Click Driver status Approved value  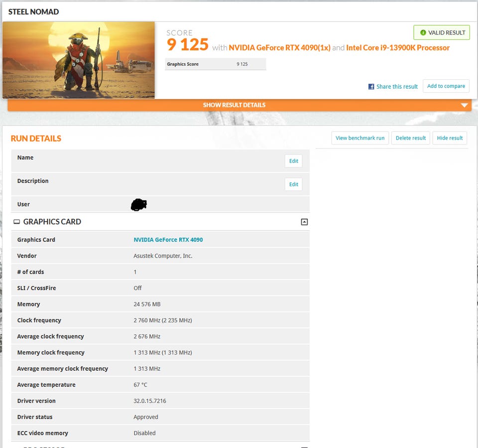click(x=146, y=417)
